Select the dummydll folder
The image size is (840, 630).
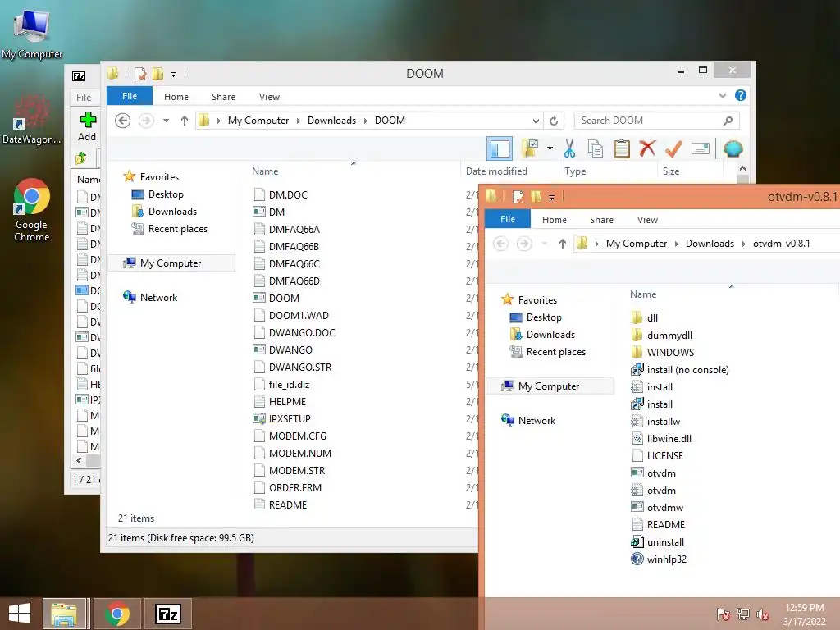[669, 336]
